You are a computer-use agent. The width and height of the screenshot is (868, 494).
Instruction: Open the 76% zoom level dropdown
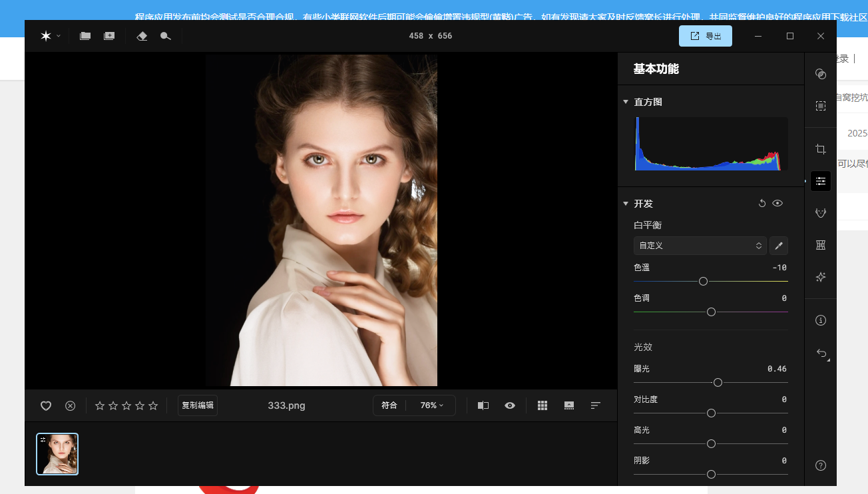pos(431,405)
